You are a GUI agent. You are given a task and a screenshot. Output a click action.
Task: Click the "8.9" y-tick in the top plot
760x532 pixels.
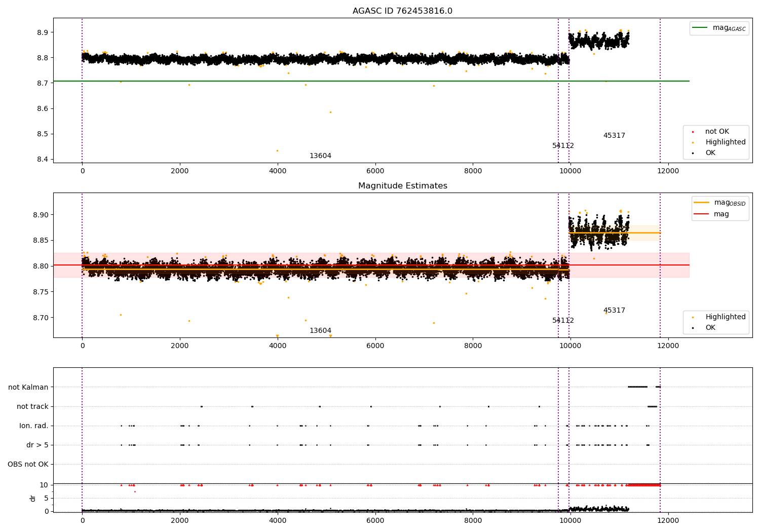(x=43, y=32)
